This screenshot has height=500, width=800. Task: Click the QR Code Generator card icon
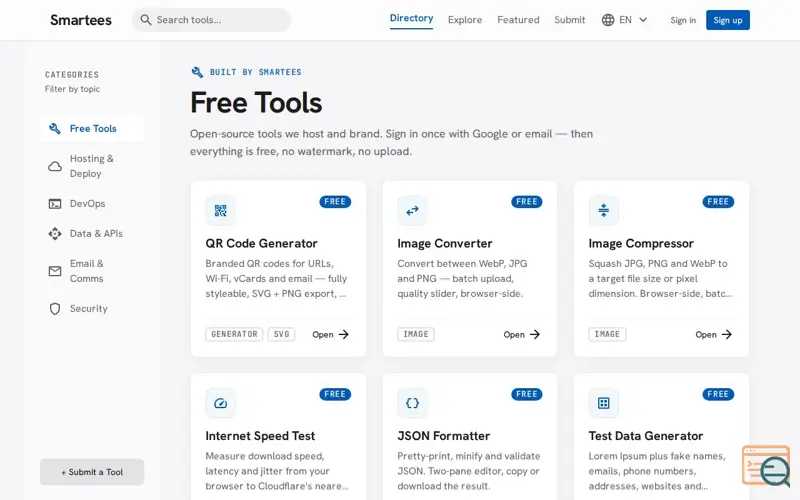pos(220,210)
